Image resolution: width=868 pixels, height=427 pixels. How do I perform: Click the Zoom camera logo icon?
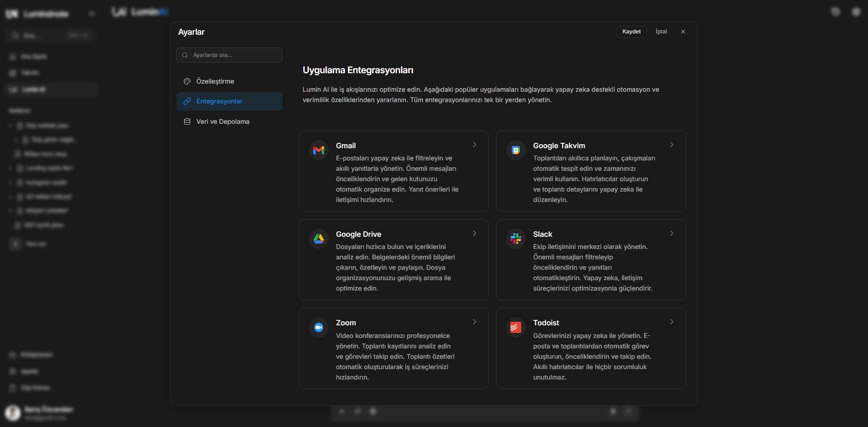click(319, 327)
